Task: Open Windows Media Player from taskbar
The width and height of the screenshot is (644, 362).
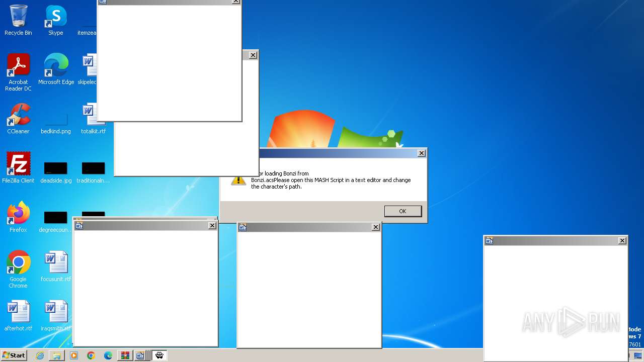Action: (74, 355)
